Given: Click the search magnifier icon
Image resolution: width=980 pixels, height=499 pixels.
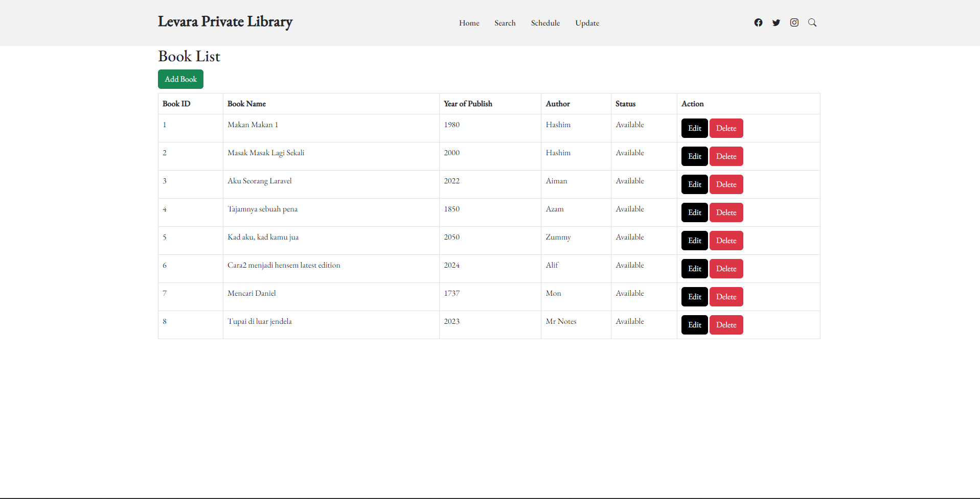Looking at the screenshot, I should [x=812, y=22].
